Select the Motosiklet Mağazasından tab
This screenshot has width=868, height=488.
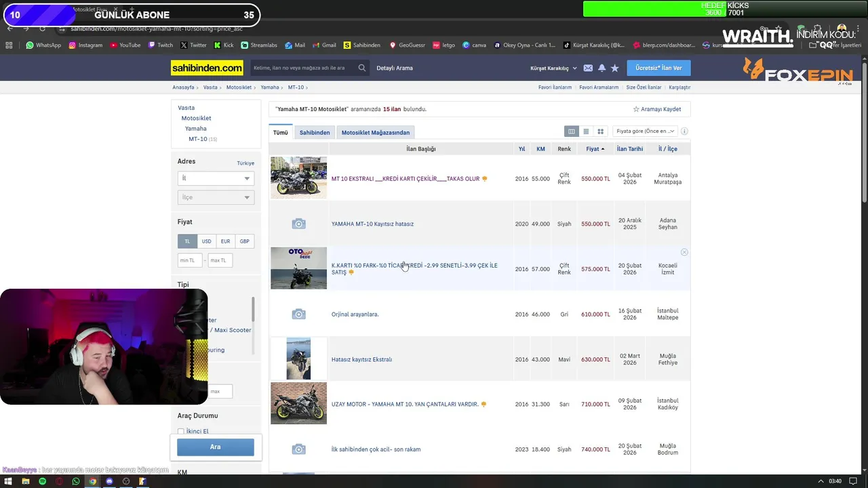(x=375, y=132)
